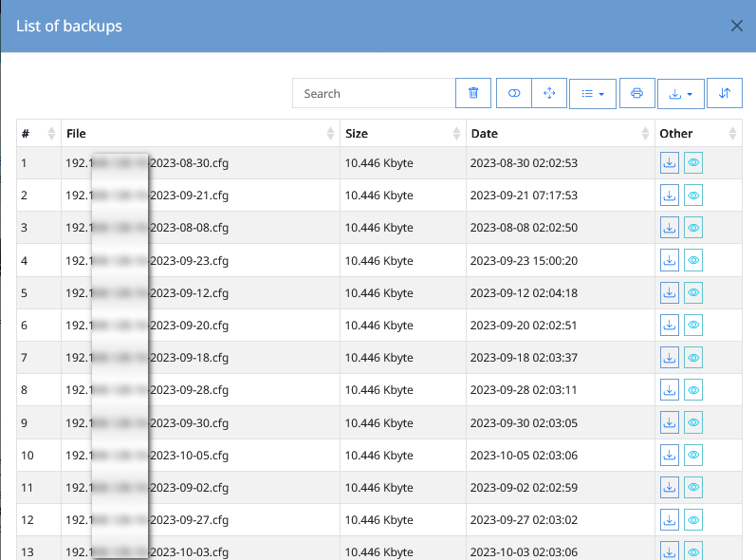View the 2023-09-12.cfg backup with eye icon
Screen dimensions: 756x560
[x=693, y=292]
